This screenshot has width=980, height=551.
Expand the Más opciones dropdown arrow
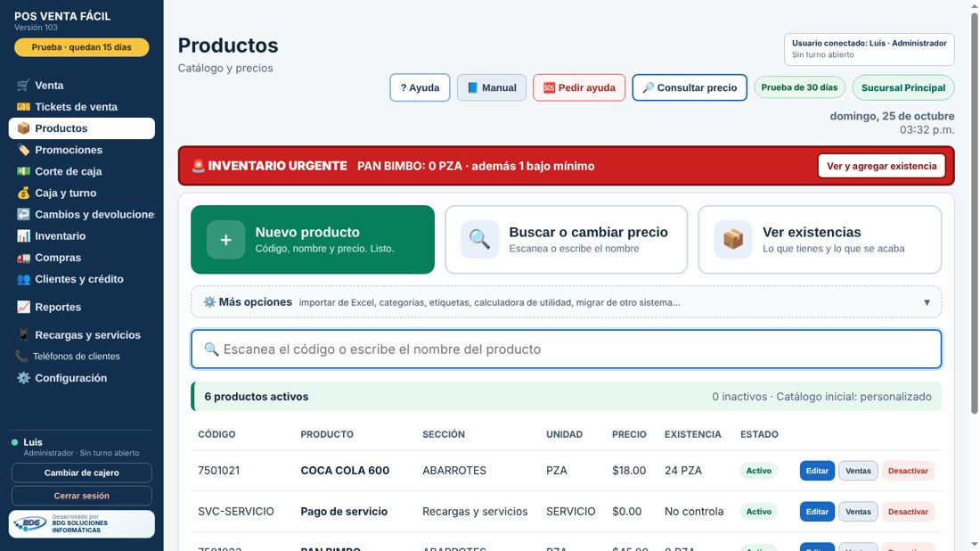coord(927,303)
